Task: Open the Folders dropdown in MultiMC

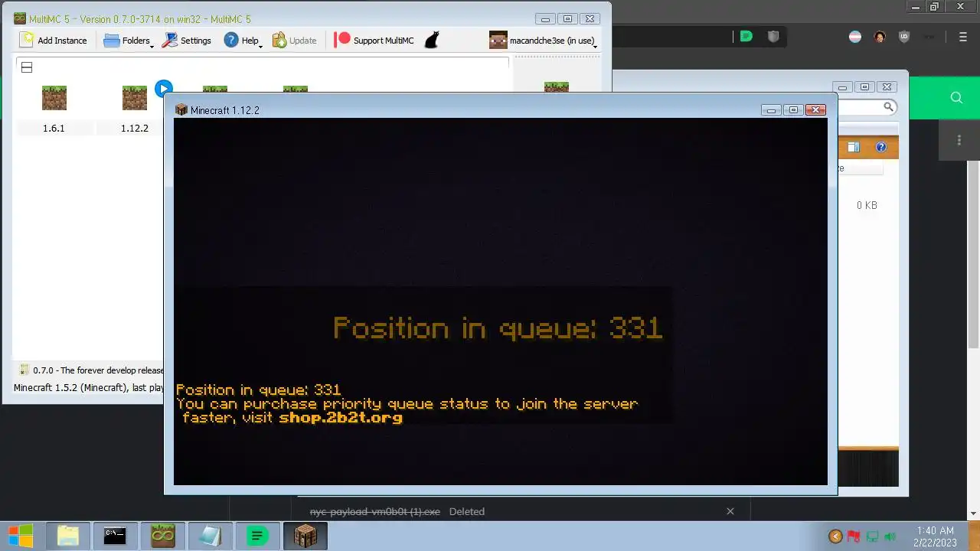Action: pyautogui.click(x=128, y=41)
